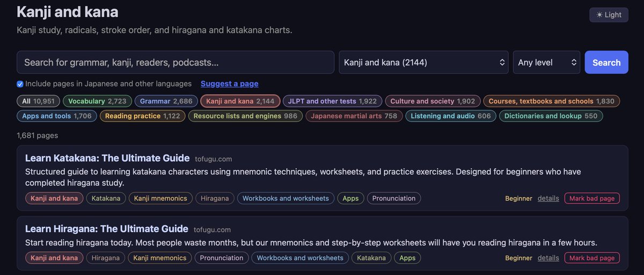Toggle Include pages in Japanese checkbox
644x275 pixels.
20,84
